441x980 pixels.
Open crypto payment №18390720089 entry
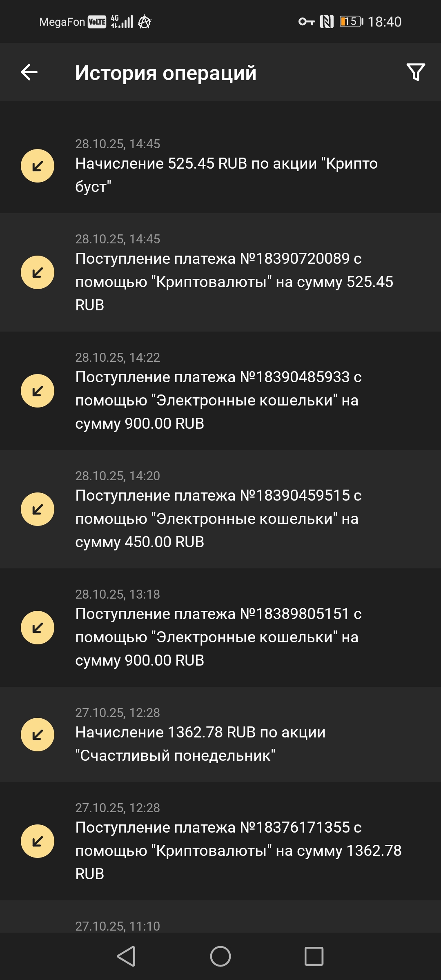click(234, 282)
